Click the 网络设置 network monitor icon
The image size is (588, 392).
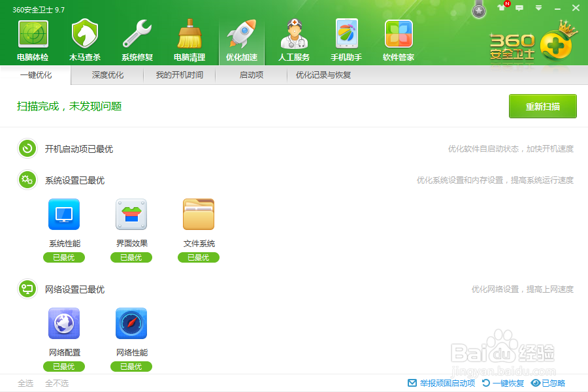point(27,289)
